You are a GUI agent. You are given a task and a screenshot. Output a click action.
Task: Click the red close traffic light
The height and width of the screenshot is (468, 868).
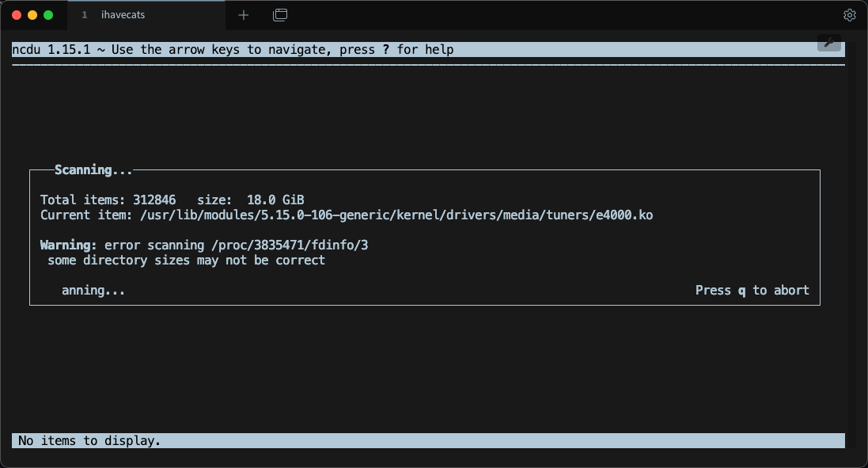(x=16, y=13)
